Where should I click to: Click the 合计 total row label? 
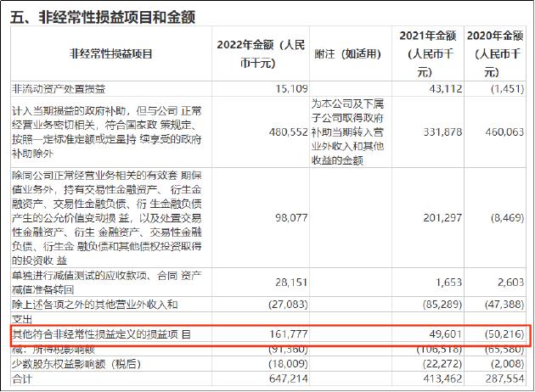coord(22,378)
